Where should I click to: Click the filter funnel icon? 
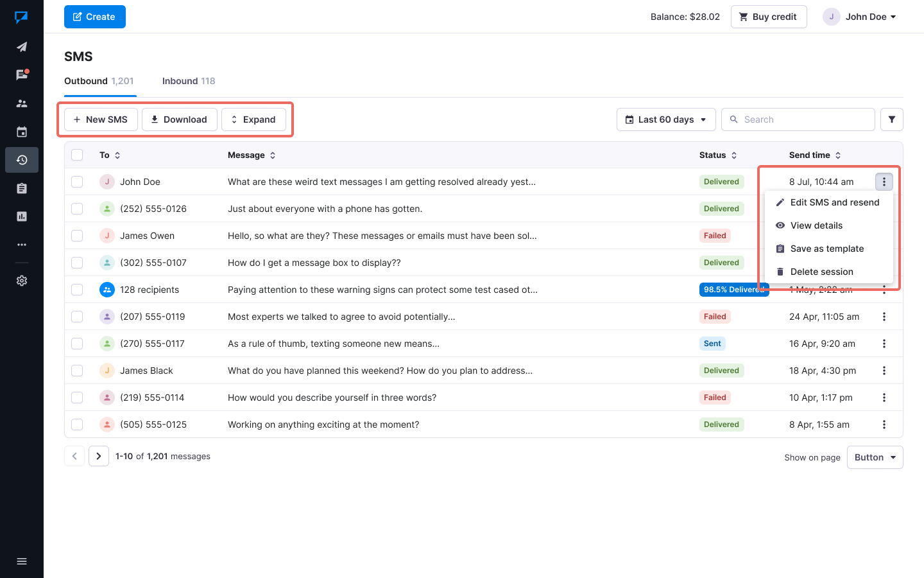[x=891, y=119]
